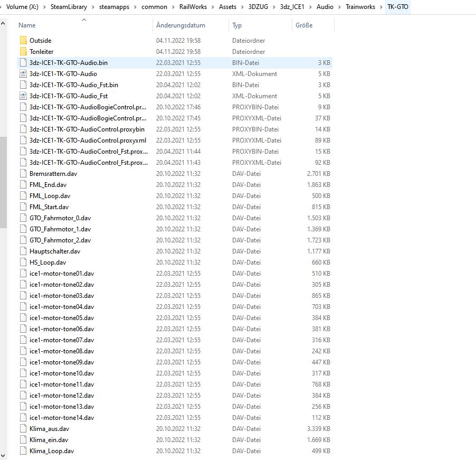
Task: Expand the chevron after steamapps breadcrumb
Action: point(136,7)
